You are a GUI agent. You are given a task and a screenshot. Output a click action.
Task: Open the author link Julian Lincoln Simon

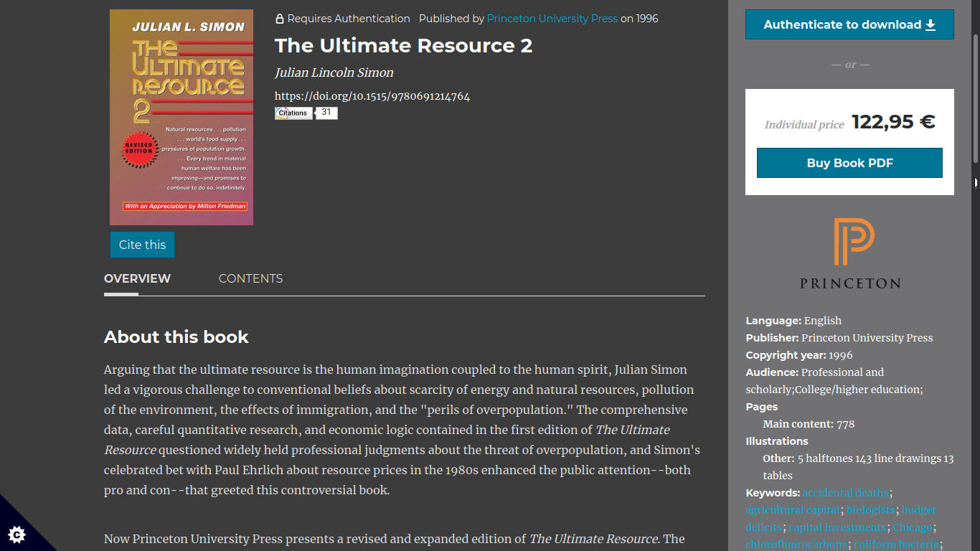pos(334,72)
